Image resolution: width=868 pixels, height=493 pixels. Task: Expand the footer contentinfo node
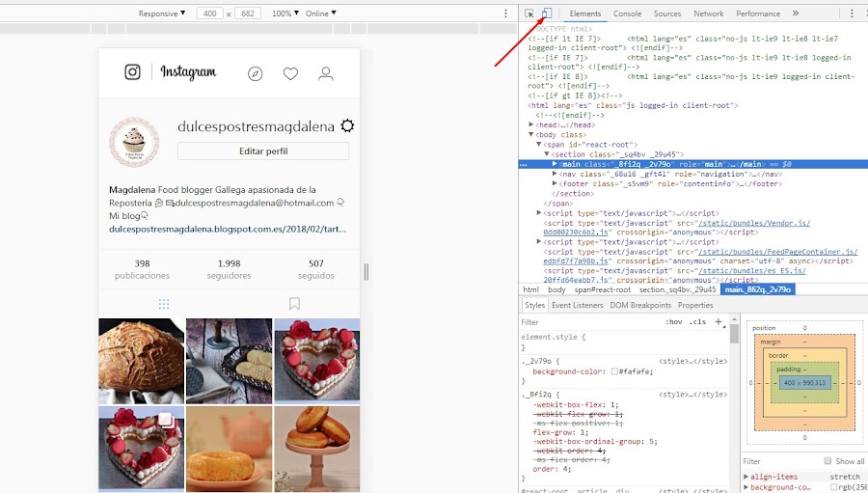(x=555, y=183)
